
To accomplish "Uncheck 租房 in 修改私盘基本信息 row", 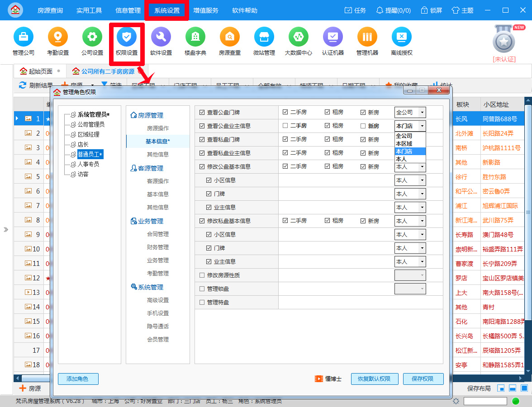I will click(x=327, y=221).
